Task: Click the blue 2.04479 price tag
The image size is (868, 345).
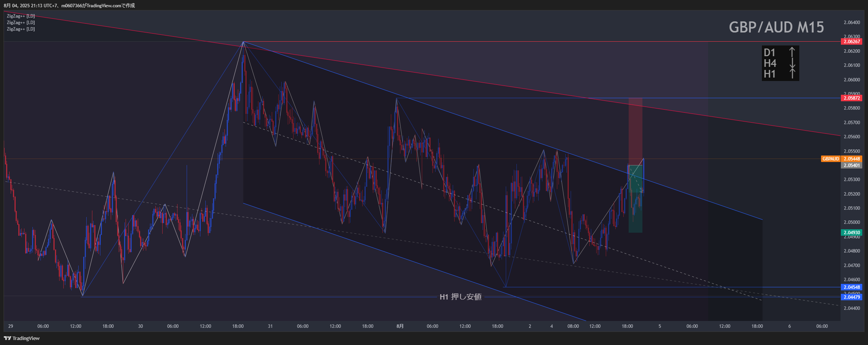Action: [852, 297]
